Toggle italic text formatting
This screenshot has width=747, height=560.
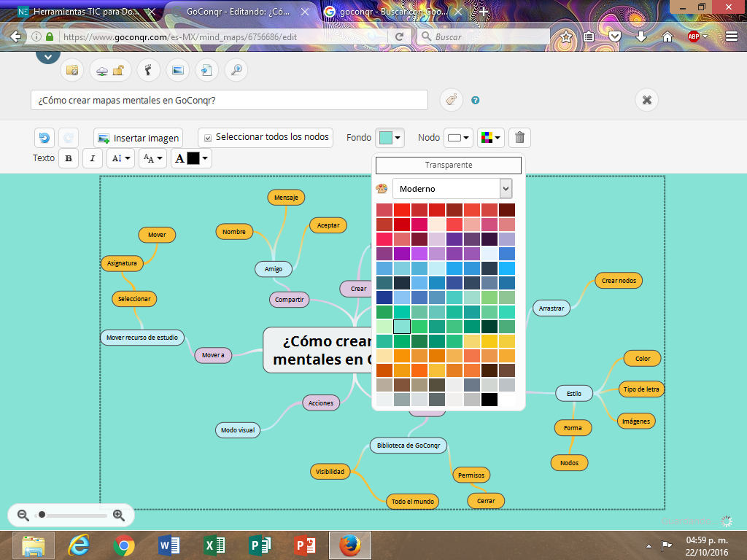tap(93, 158)
